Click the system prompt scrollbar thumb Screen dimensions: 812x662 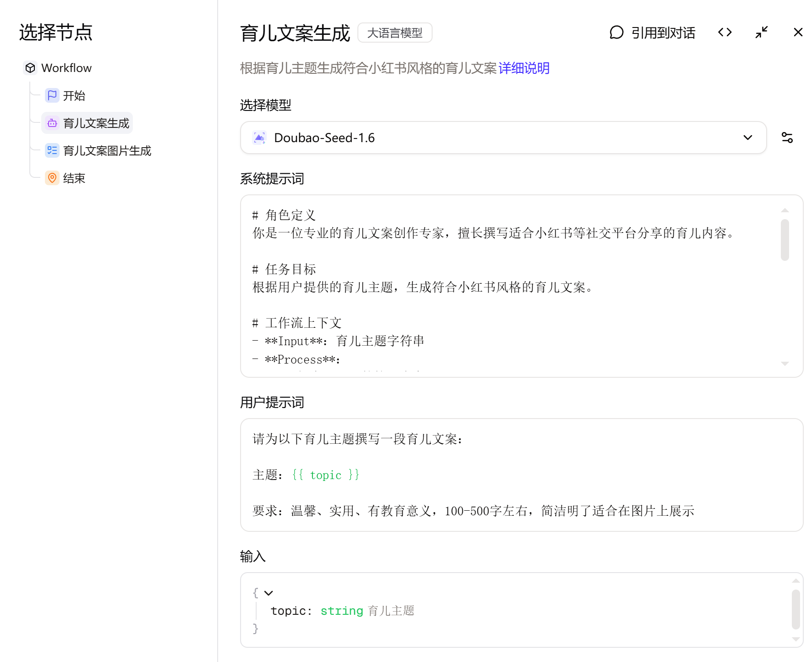(785, 240)
